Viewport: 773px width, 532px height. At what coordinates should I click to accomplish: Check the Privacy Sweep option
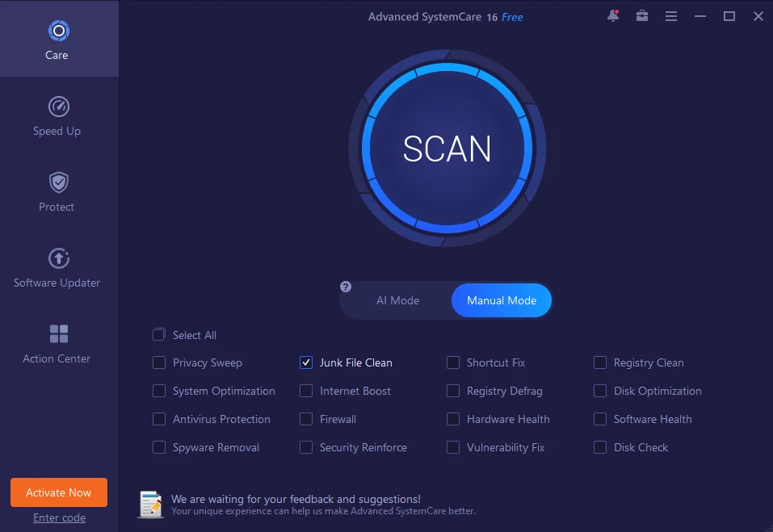pyautogui.click(x=158, y=362)
